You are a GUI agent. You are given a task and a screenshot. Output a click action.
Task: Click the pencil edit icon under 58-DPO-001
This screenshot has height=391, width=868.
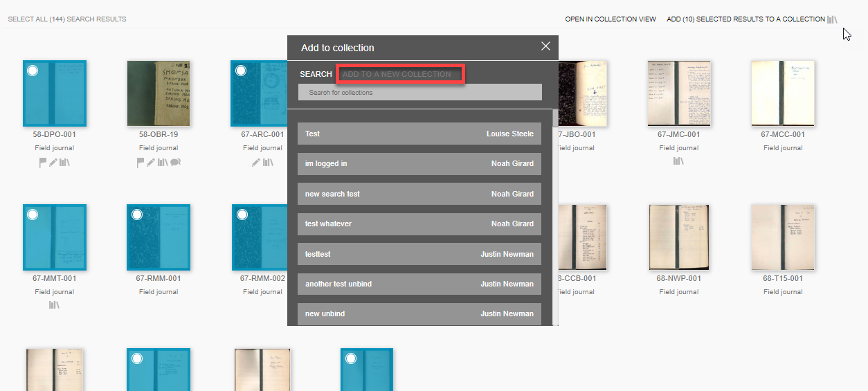pyautogui.click(x=53, y=163)
